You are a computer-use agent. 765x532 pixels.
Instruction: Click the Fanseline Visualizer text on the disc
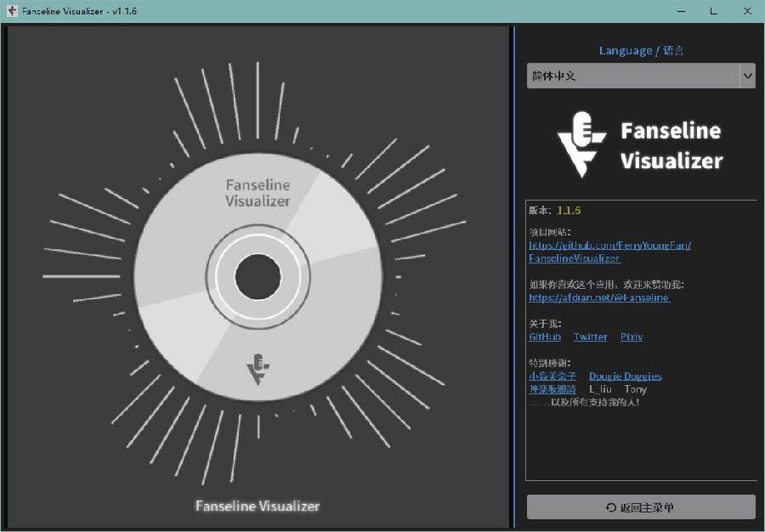[x=258, y=194]
